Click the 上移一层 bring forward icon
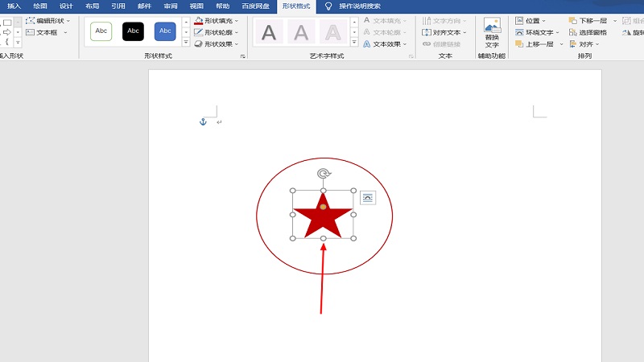 click(x=519, y=44)
